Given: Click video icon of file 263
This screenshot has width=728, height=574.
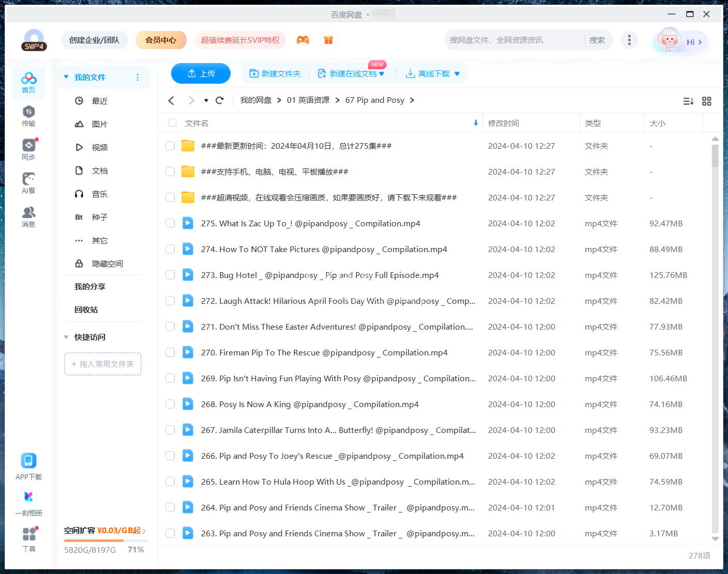Looking at the screenshot, I should tap(188, 533).
